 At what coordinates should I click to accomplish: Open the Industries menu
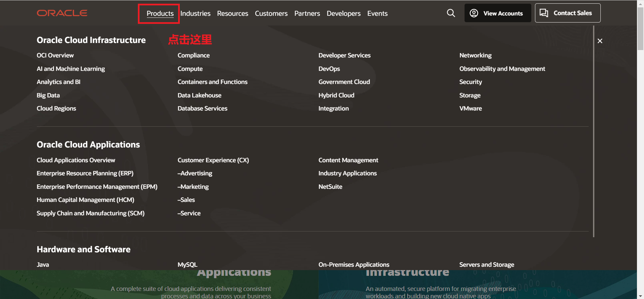click(x=196, y=13)
